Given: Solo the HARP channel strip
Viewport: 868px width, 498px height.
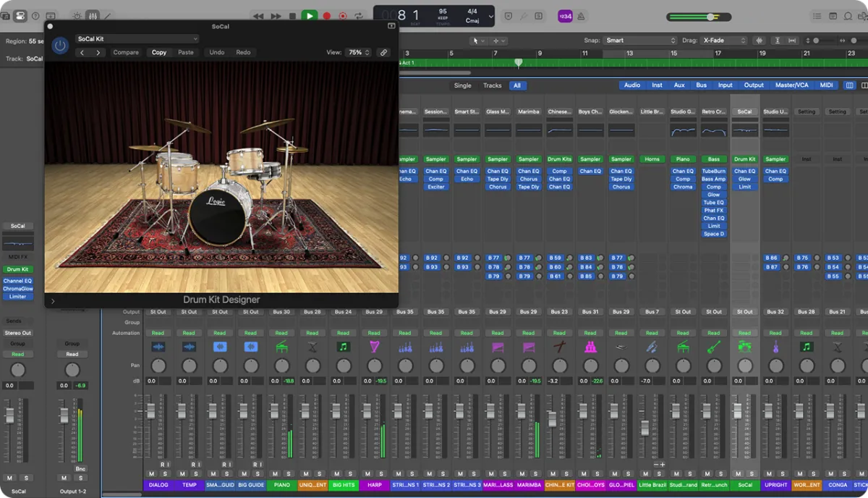Looking at the screenshot, I should pyautogui.click(x=380, y=474).
